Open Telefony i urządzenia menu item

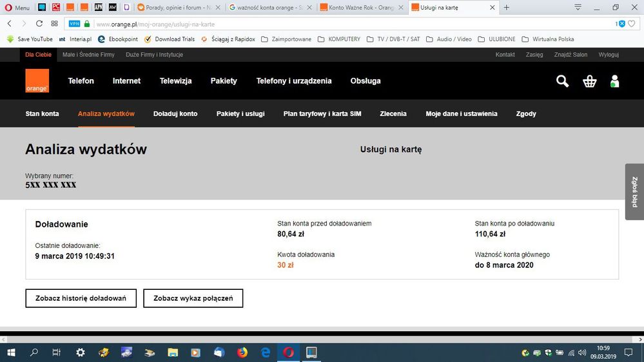click(294, 81)
